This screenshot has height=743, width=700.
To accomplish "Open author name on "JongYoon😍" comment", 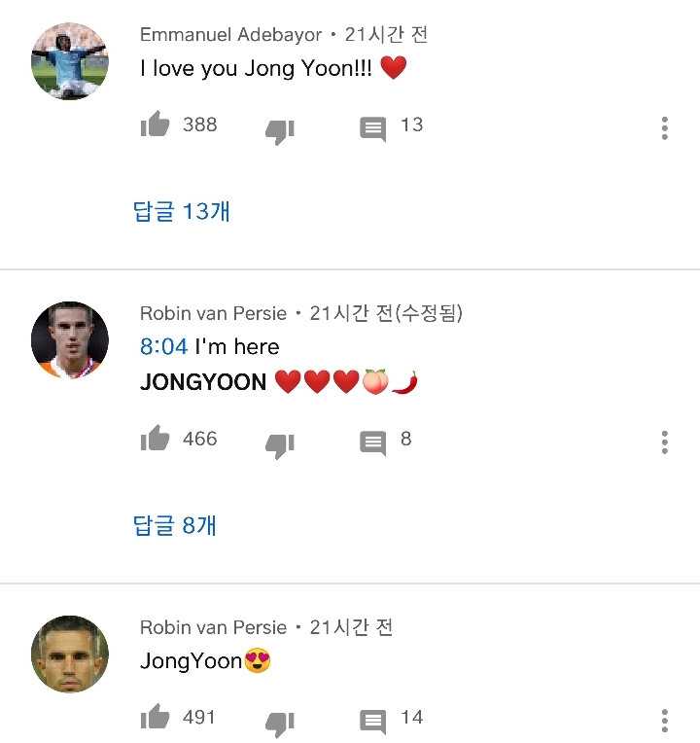I will pyautogui.click(x=213, y=627).
